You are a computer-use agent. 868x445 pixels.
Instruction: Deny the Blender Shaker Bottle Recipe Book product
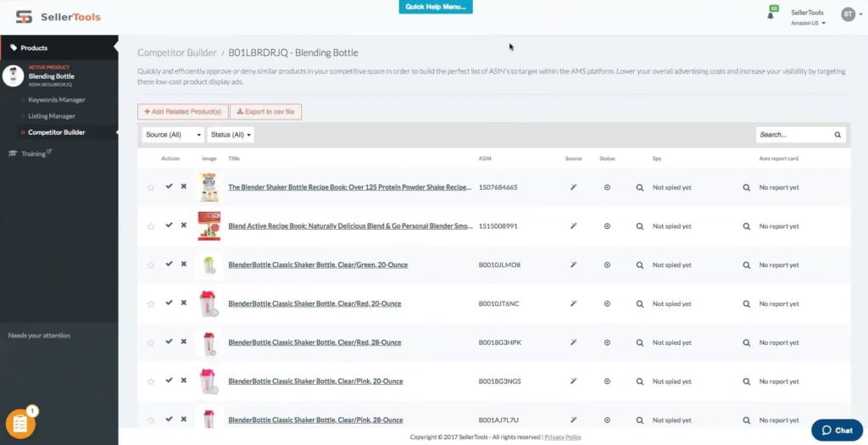click(183, 186)
